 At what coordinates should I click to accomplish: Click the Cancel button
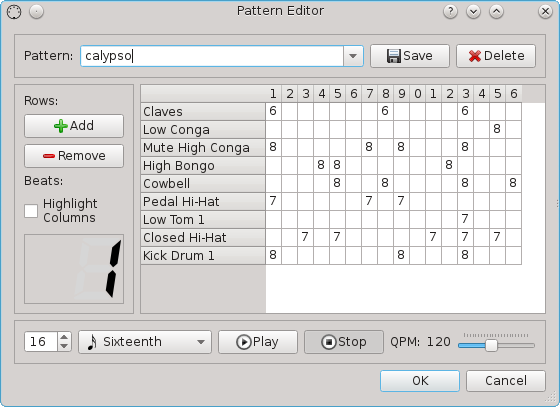506,381
